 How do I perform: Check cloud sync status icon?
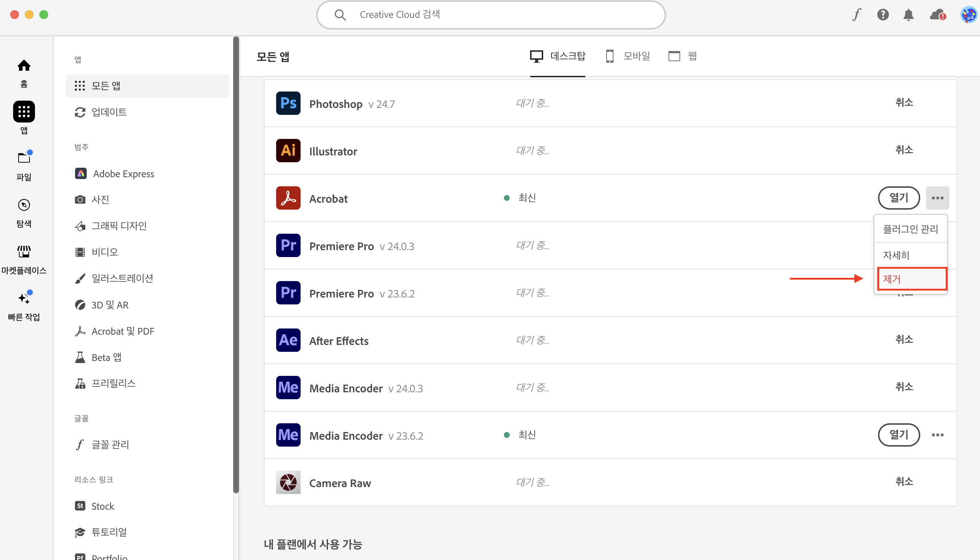(938, 15)
